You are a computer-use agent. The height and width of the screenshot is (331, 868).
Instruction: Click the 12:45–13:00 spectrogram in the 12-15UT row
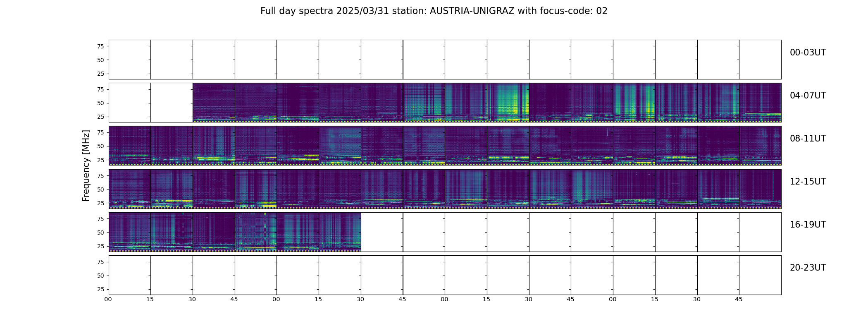coord(256,189)
